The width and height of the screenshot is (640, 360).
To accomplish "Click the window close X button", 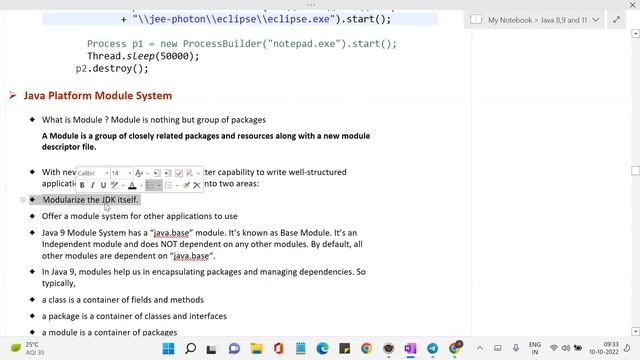I will pyautogui.click(x=632, y=4).
